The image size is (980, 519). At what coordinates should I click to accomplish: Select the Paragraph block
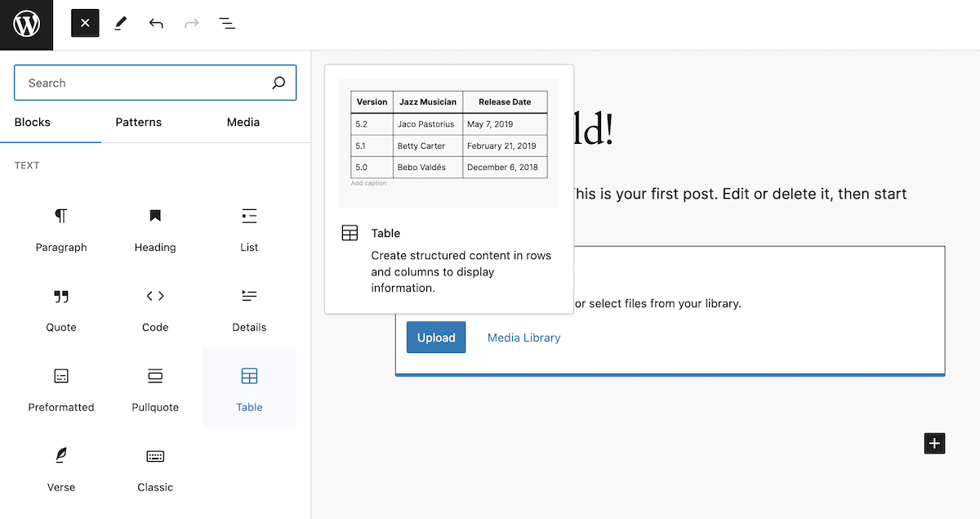[61, 231]
